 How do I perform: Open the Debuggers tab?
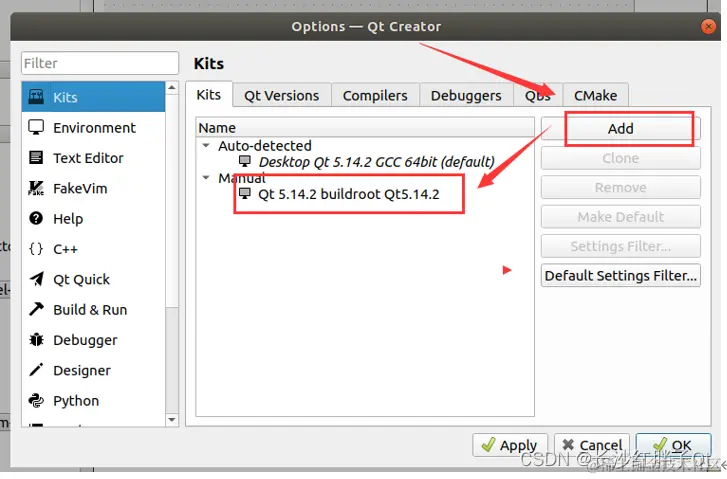[466, 96]
